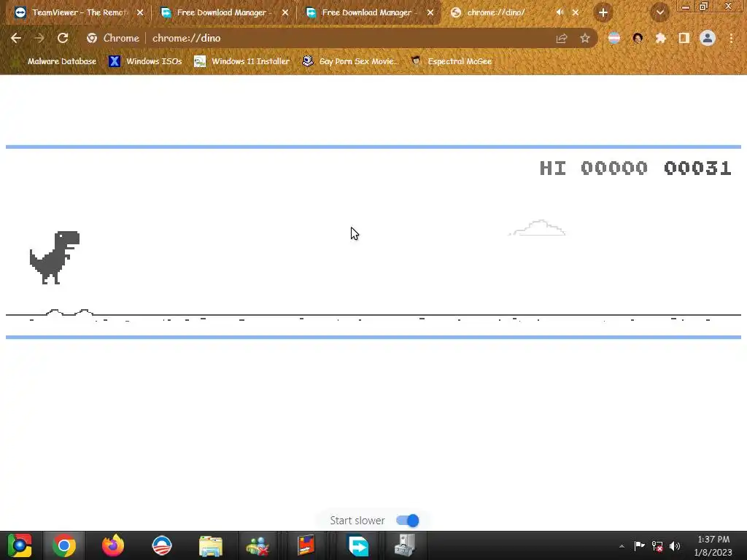Mute audio on the dino tab
The width and height of the screenshot is (747, 560).
pos(560,12)
